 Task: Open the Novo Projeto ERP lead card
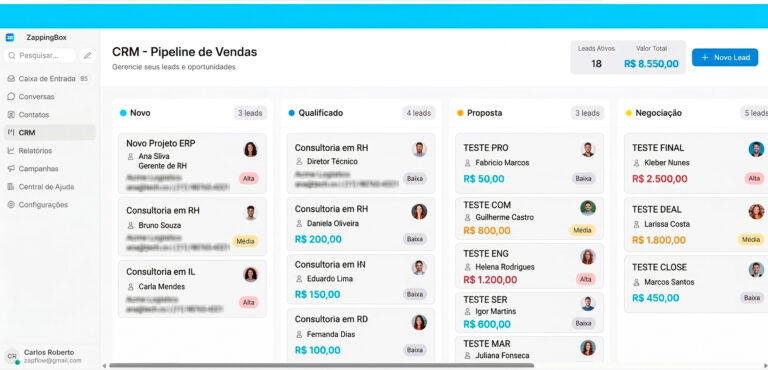tap(192, 163)
